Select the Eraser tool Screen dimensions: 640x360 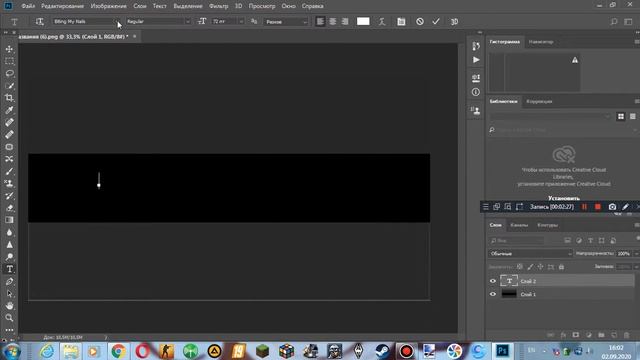point(9,208)
